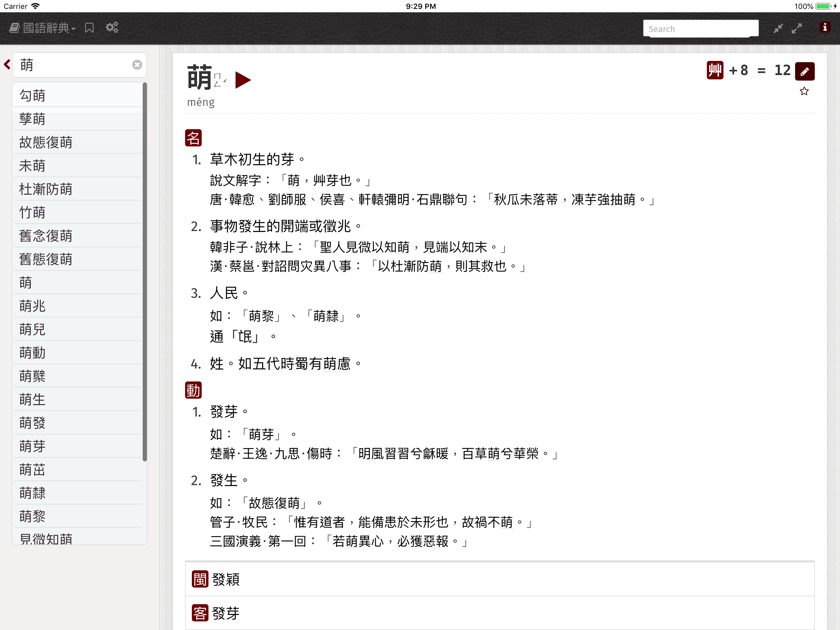This screenshot has width=840, height=630.
Task: Open the settings gears icon
Action: pyautogui.click(x=112, y=27)
